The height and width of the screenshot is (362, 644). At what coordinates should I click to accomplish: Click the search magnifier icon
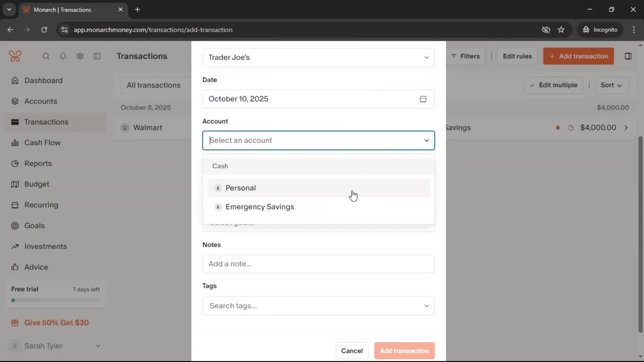click(x=46, y=56)
